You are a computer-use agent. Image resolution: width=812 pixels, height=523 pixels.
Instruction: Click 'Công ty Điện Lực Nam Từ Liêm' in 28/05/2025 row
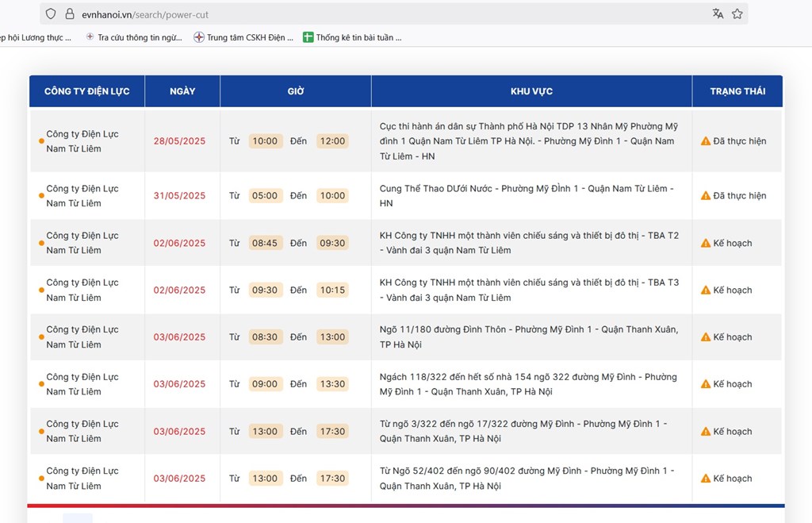[x=82, y=141]
